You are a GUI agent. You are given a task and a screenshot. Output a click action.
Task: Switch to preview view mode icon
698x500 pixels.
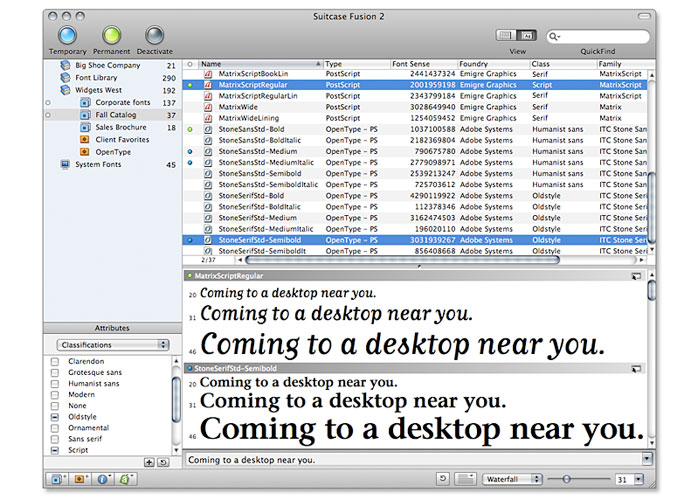point(527,36)
